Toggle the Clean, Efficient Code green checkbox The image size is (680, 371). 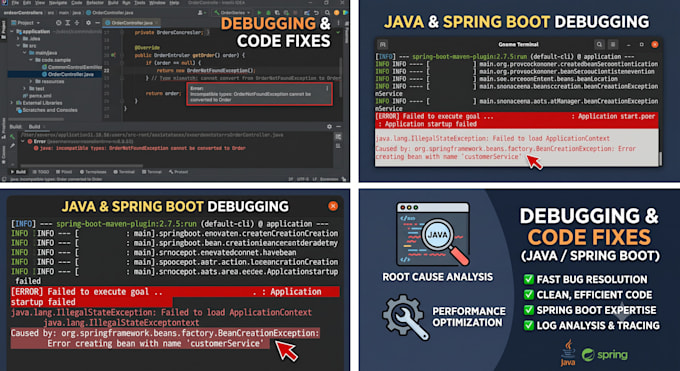click(x=529, y=295)
